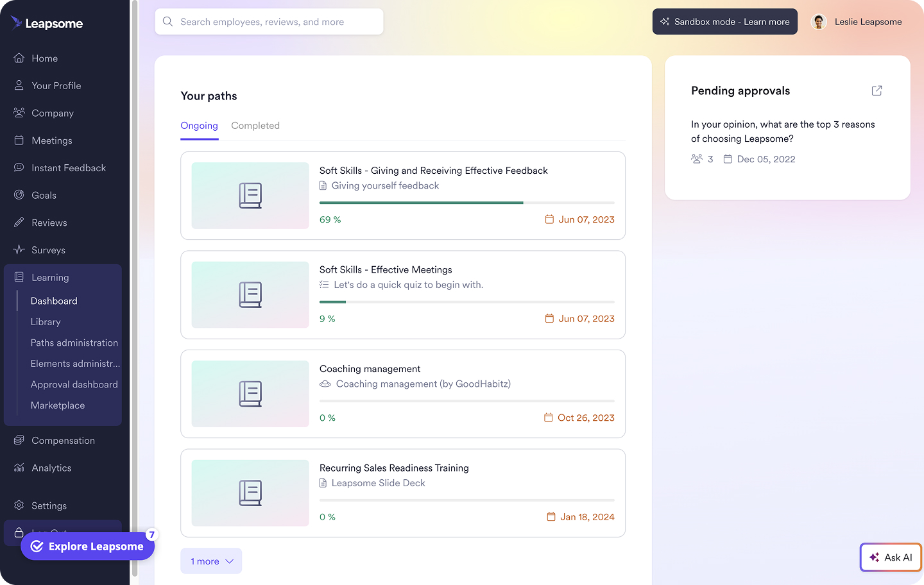This screenshot has height=585, width=924.
Task: Open the Ask AI assistant
Action: [891, 557]
